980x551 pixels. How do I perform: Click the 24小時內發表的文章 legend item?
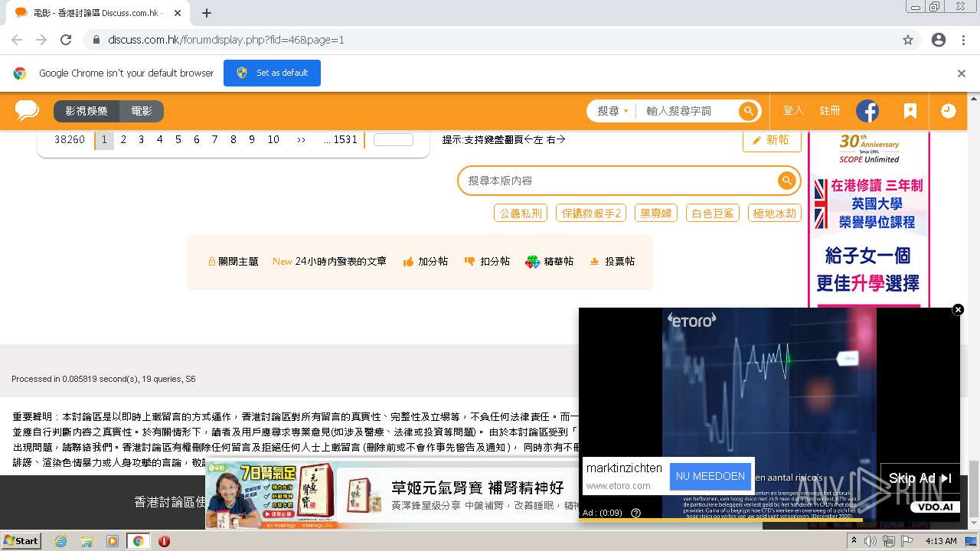coord(330,262)
